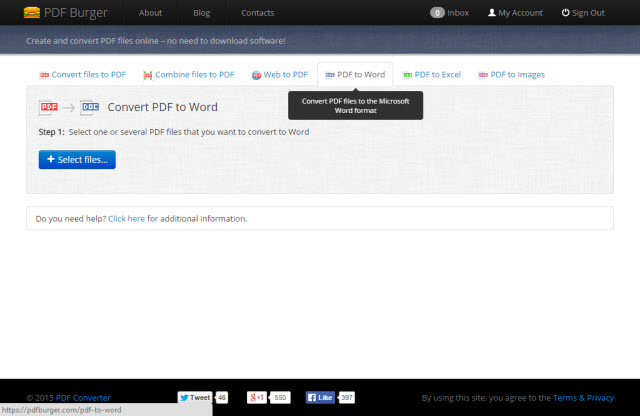The image size is (640, 416).
Task: Open the PDF Converter footer link
Action: pyautogui.click(x=83, y=398)
